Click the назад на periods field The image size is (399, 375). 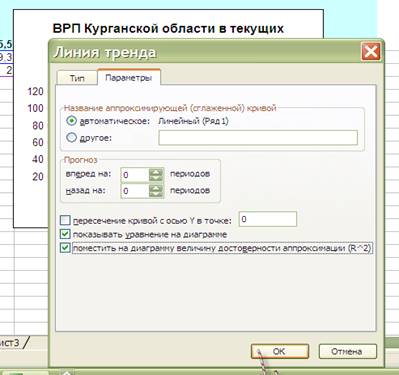135,191
